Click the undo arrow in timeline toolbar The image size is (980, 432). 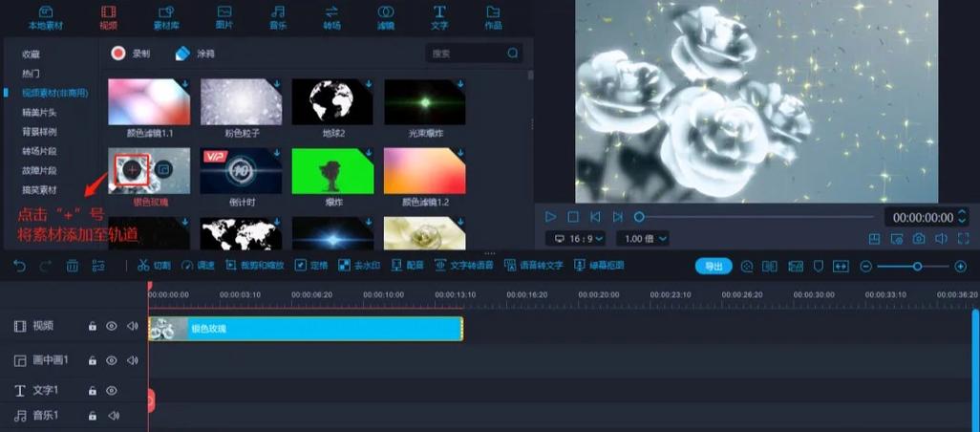tap(20, 266)
